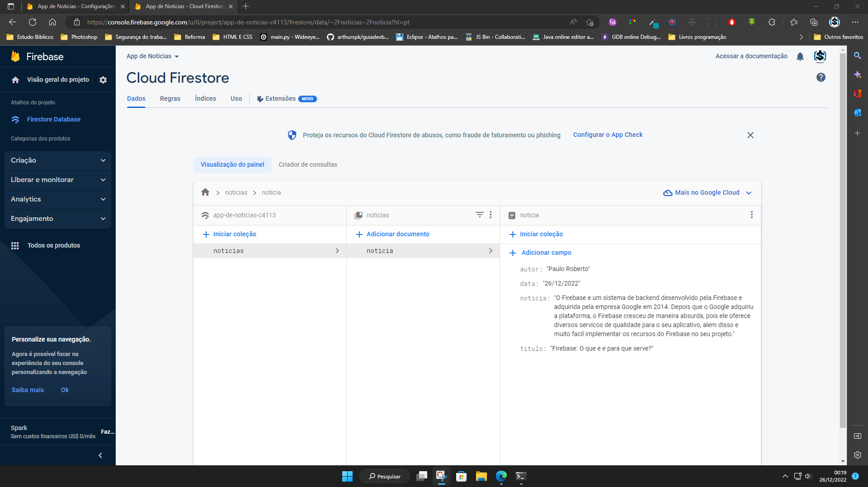Screen dimensions: 868x487
Task: Open Outlook from the Edge sidebar
Action: [858, 113]
